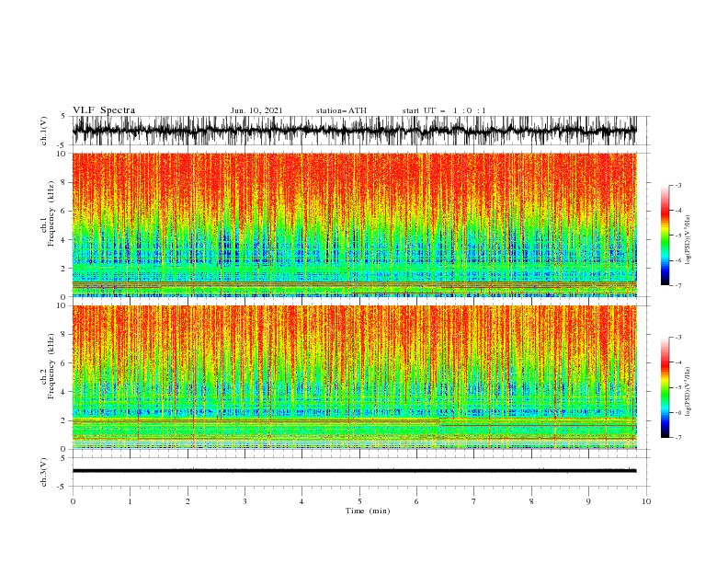Click the ch.1 color bar log(PSD) label

click(x=688, y=240)
